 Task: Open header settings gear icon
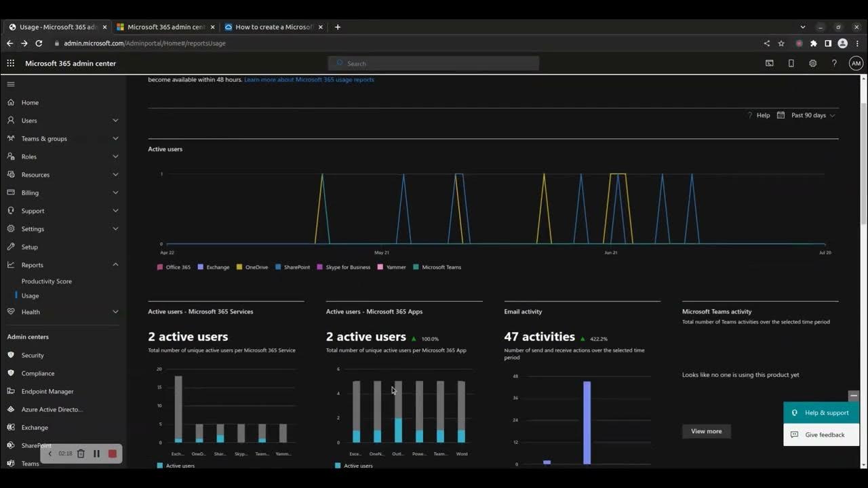tap(812, 63)
